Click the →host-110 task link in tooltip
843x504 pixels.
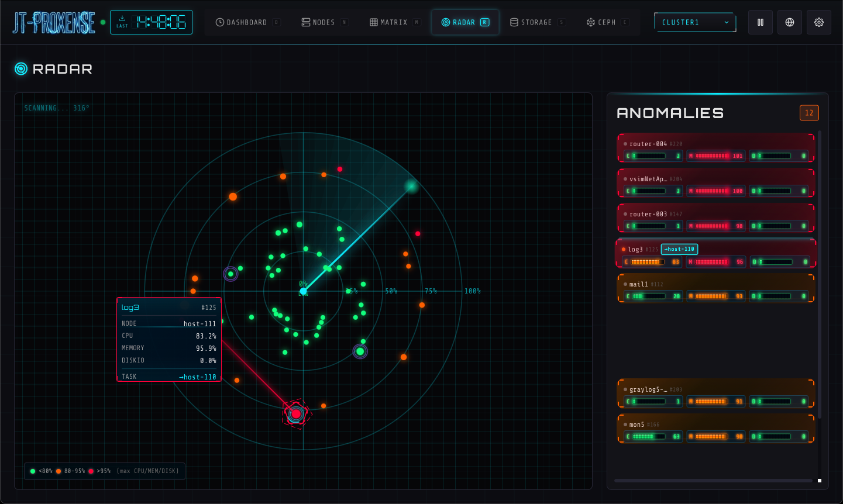click(x=197, y=377)
